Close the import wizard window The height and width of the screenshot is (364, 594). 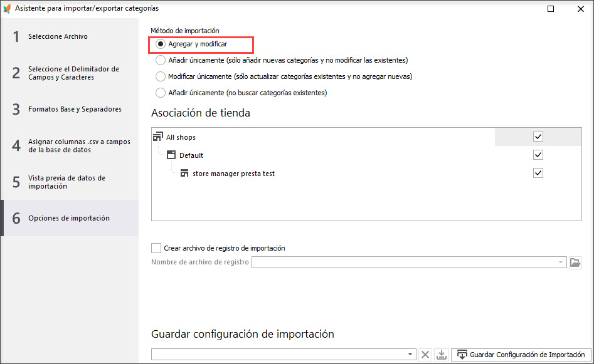(x=580, y=9)
